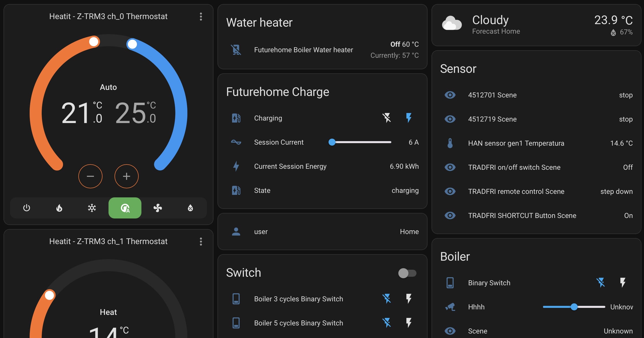This screenshot has width=644, height=338.
Task: Select dry mode water drop icon
Action: 190,208
